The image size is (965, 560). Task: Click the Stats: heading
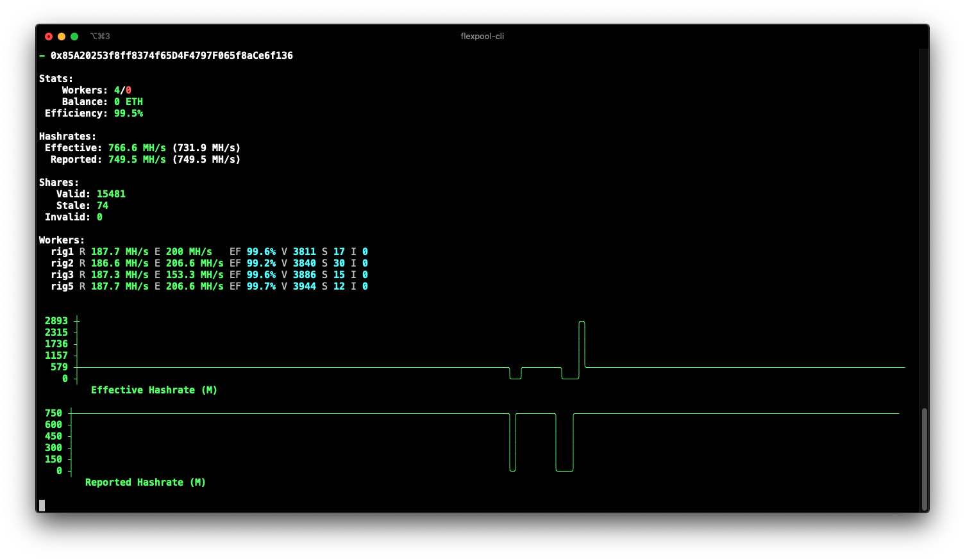56,79
